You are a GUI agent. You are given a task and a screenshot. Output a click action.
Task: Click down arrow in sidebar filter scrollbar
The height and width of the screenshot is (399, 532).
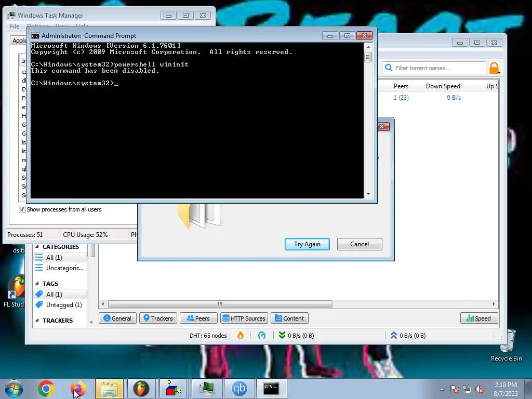[91, 322]
